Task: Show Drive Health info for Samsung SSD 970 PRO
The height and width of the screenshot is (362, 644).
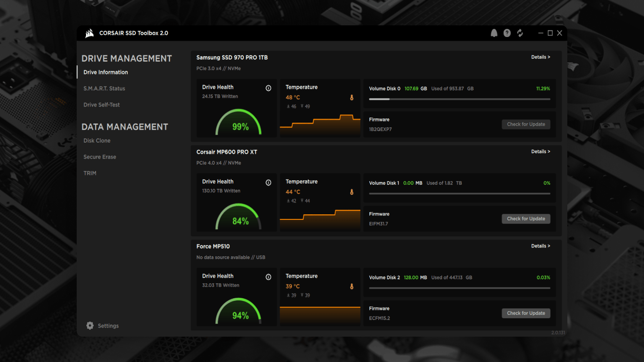Action: pos(268,88)
